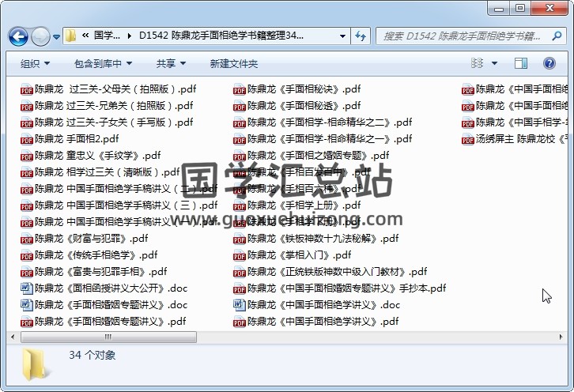This screenshot has height=392, width=574.
Task: Open the recent pages dropdown arrow
Action: [x=56, y=36]
